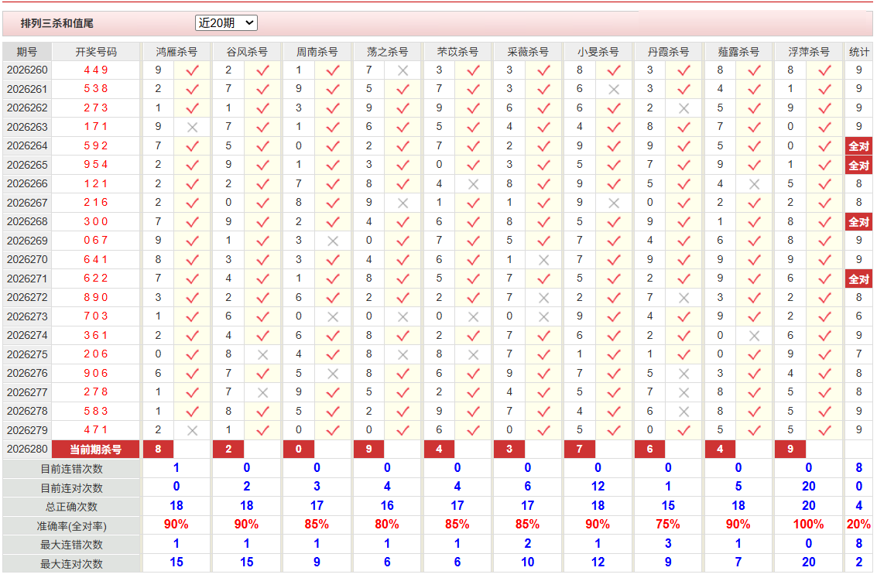Click the 总正确次数 row label

tap(71, 507)
